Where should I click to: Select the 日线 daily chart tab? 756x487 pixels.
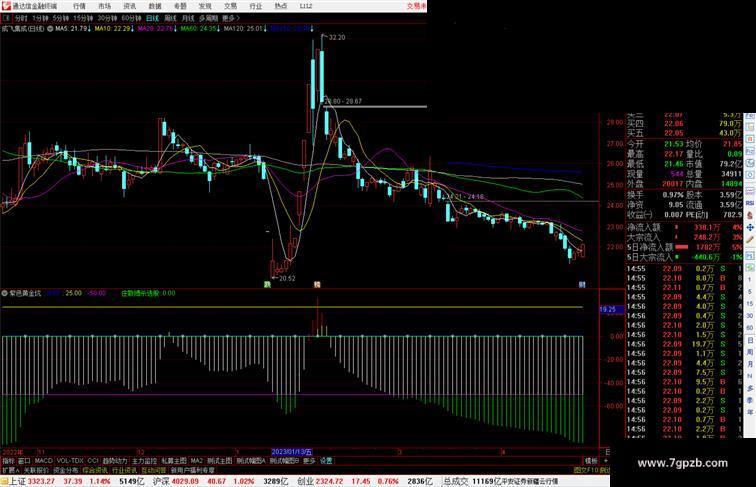click(x=152, y=18)
